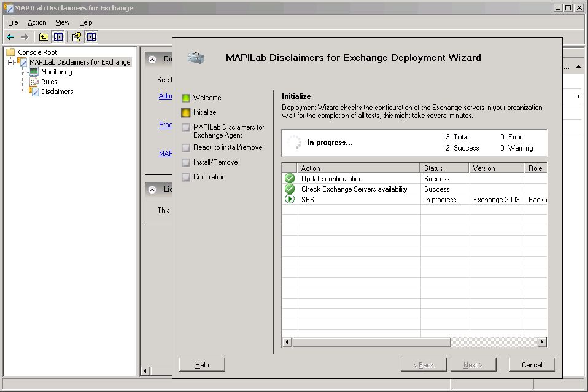Screen dimensions: 588x392
Task: Click the yellow Initialize step indicator
Action: (185, 112)
